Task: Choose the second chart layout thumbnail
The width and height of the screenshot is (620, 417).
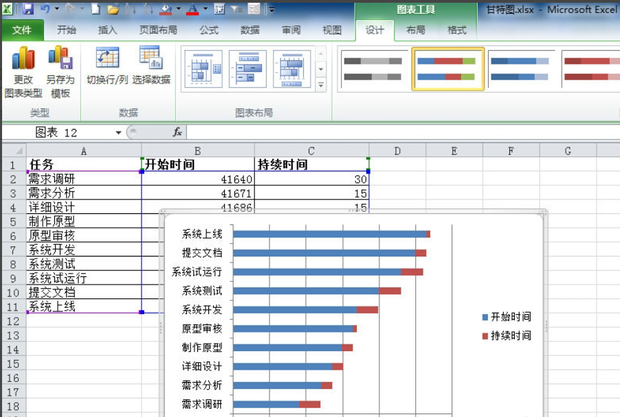Action: click(248, 69)
